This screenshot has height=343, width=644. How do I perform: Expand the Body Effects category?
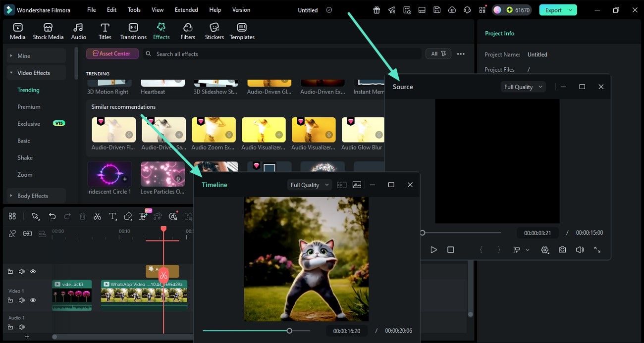pos(32,196)
